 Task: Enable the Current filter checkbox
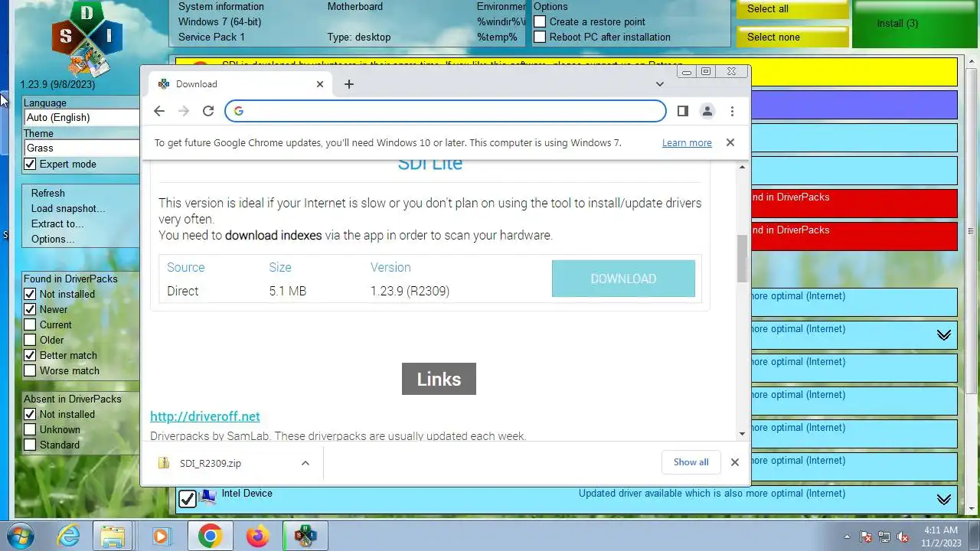(30, 324)
